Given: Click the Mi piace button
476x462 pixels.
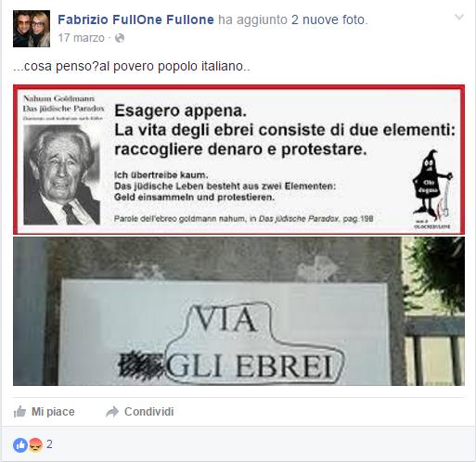Looking at the screenshot, I should pyautogui.click(x=45, y=412).
